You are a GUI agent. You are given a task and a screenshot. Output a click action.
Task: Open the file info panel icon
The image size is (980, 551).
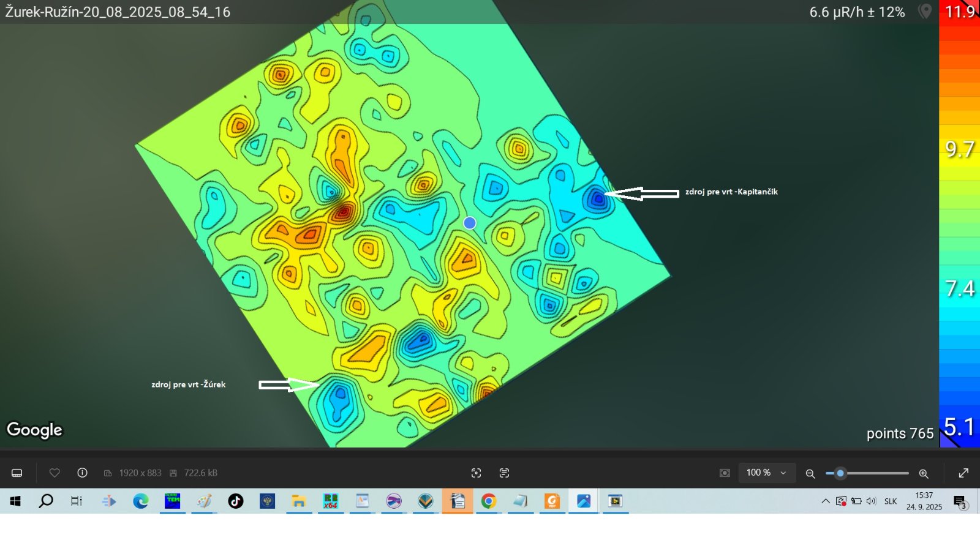[82, 473]
